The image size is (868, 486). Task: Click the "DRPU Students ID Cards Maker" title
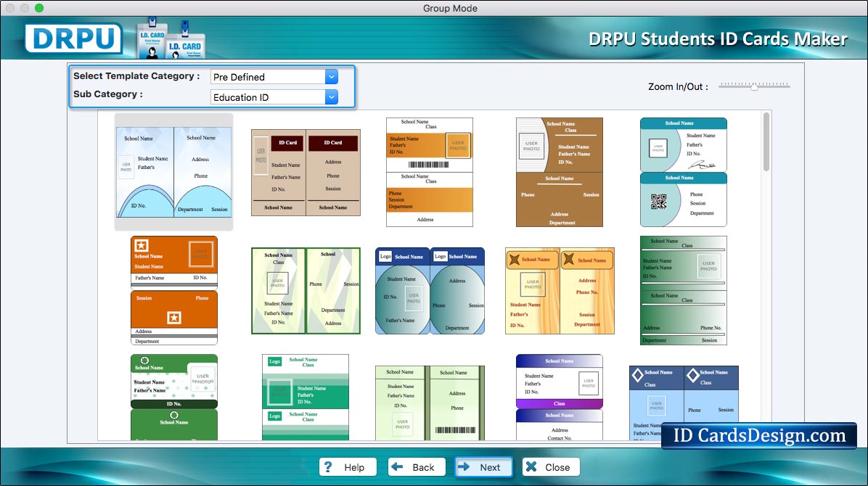(718, 39)
